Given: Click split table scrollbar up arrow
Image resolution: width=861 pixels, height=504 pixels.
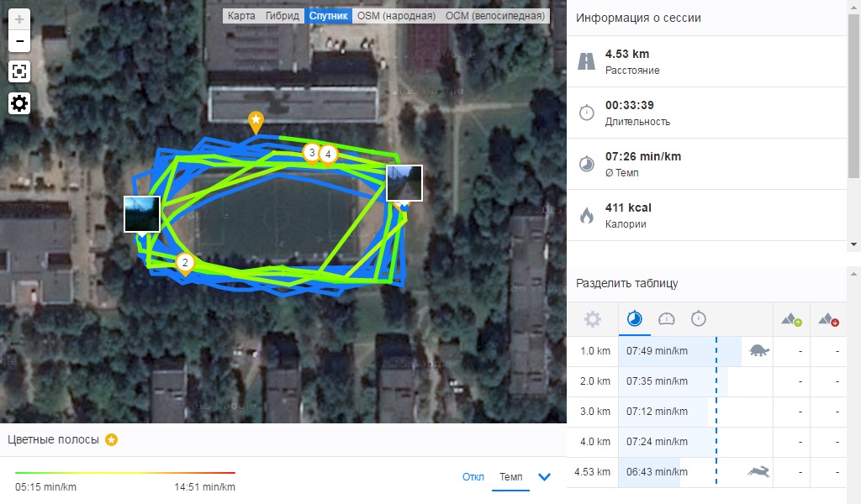Looking at the screenshot, I should 853,274.
